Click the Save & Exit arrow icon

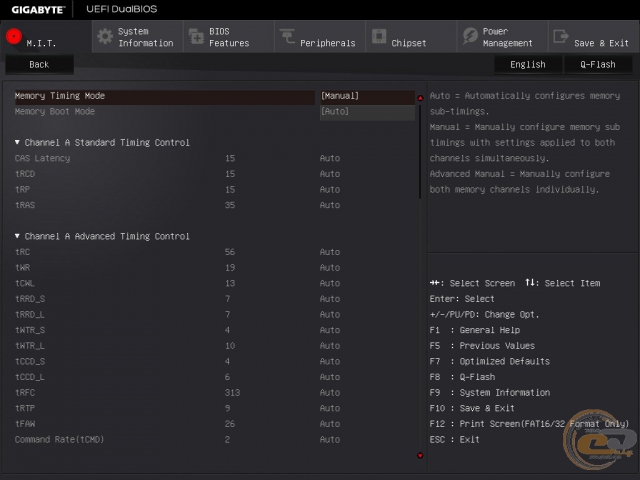pos(561,37)
